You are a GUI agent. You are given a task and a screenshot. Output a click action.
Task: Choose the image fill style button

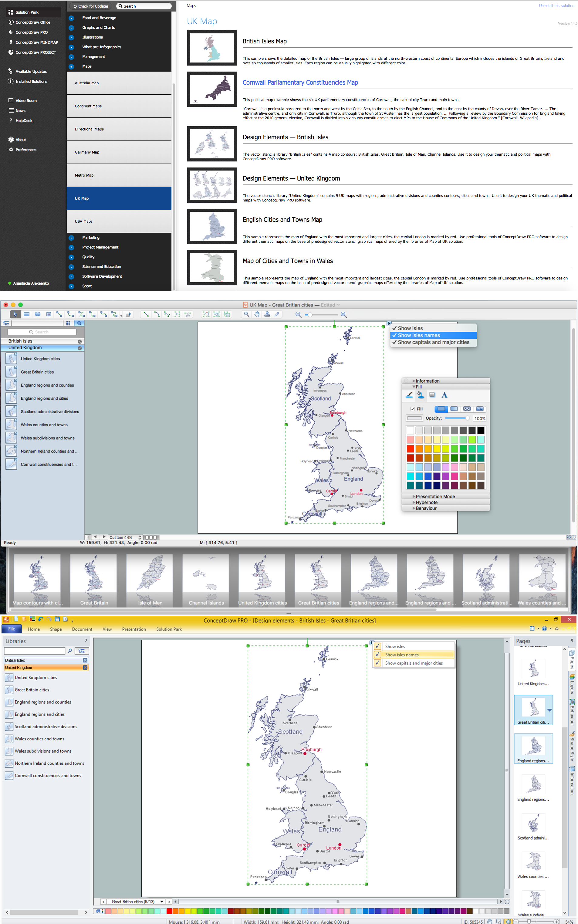(x=480, y=409)
